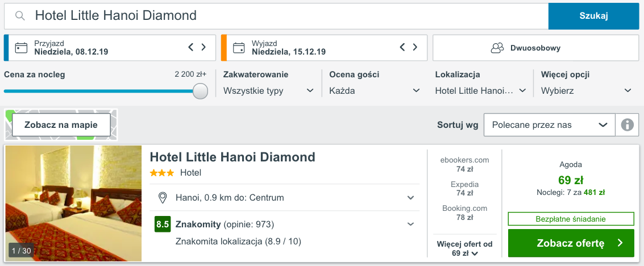644x266 pixels.
Task: Open Lokalizacja dropdown
Action: [x=480, y=91]
